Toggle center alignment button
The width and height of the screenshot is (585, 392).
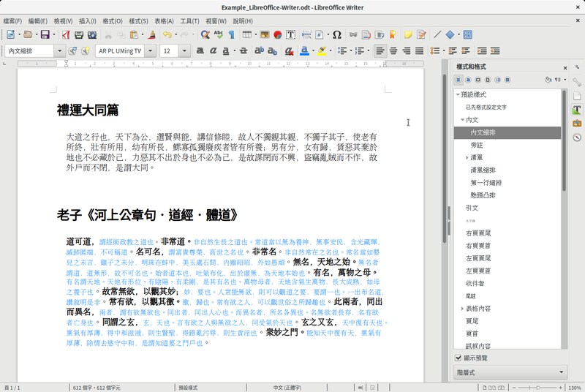pos(393,51)
